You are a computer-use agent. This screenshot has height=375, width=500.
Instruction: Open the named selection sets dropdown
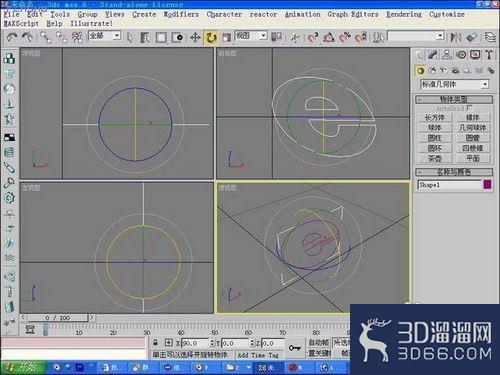416,36
